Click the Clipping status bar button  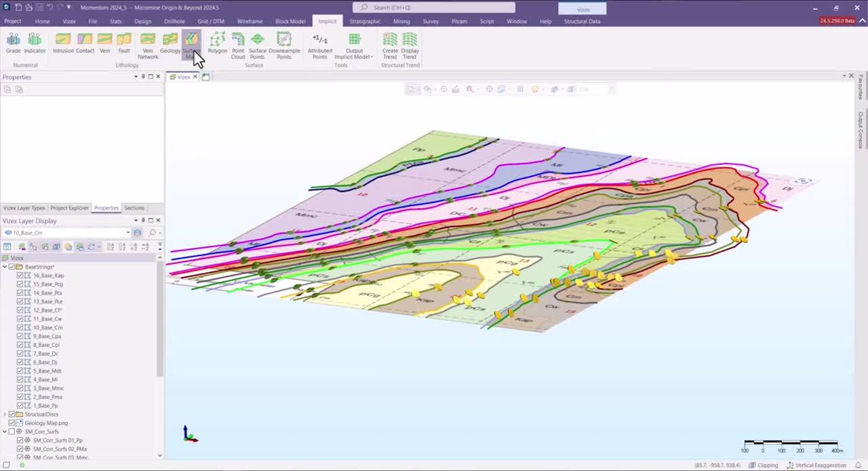[764, 466]
